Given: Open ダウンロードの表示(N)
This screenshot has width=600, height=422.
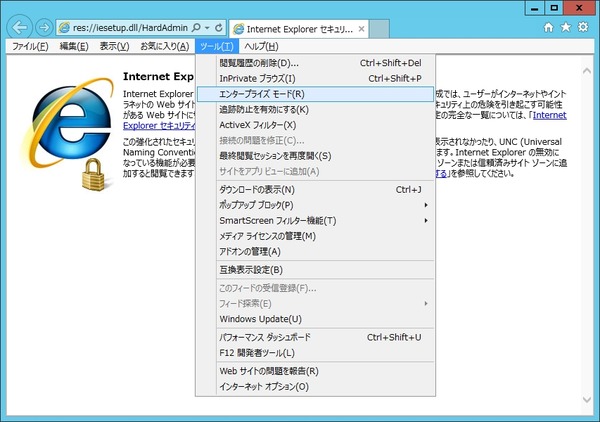Looking at the screenshot, I should [315, 190].
